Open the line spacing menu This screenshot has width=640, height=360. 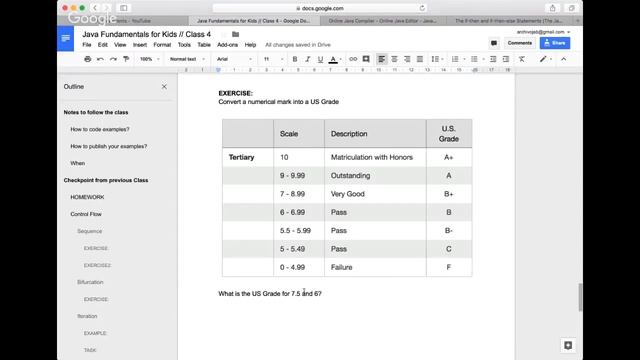click(x=437, y=59)
